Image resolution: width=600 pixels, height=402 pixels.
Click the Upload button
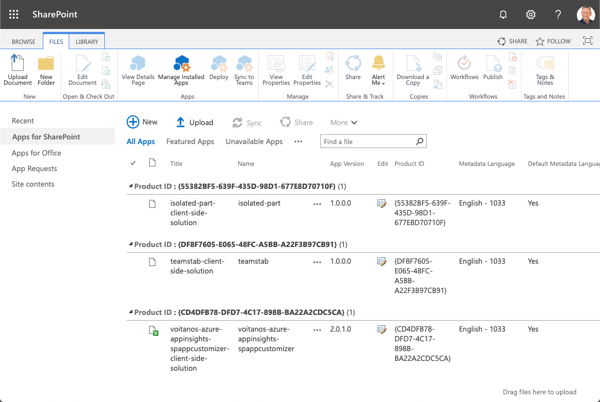click(x=194, y=122)
